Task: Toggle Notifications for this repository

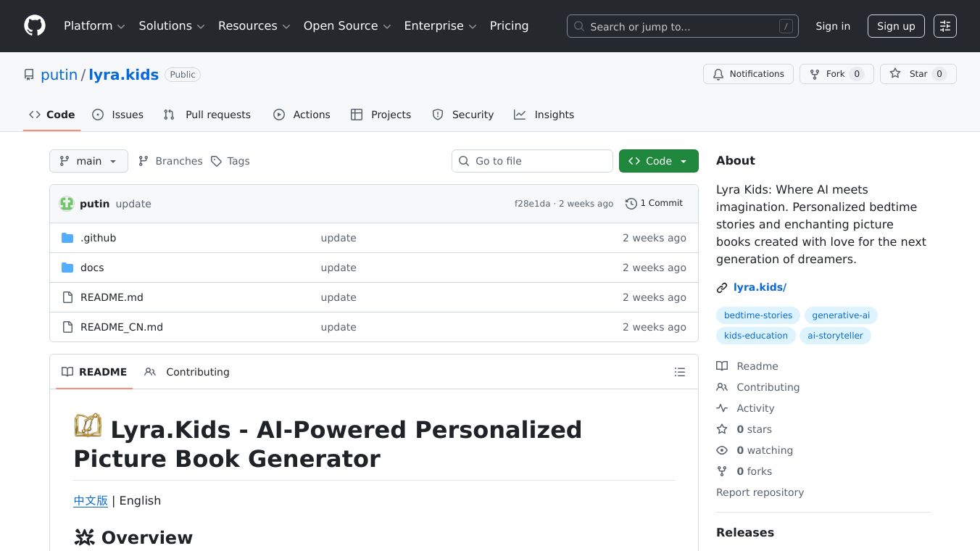Action: (x=748, y=74)
